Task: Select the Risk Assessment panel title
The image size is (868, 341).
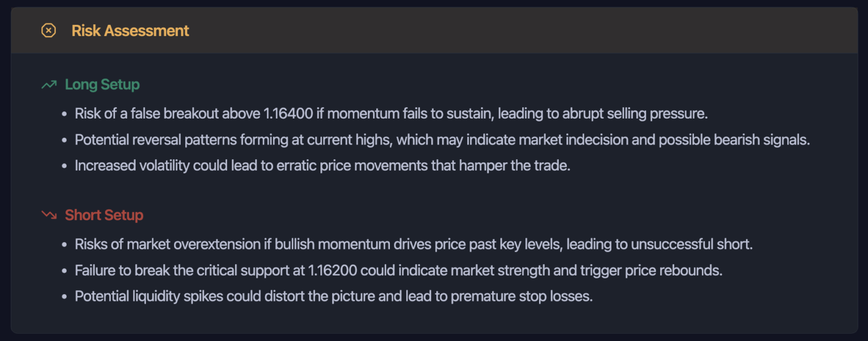Action: 130,30
